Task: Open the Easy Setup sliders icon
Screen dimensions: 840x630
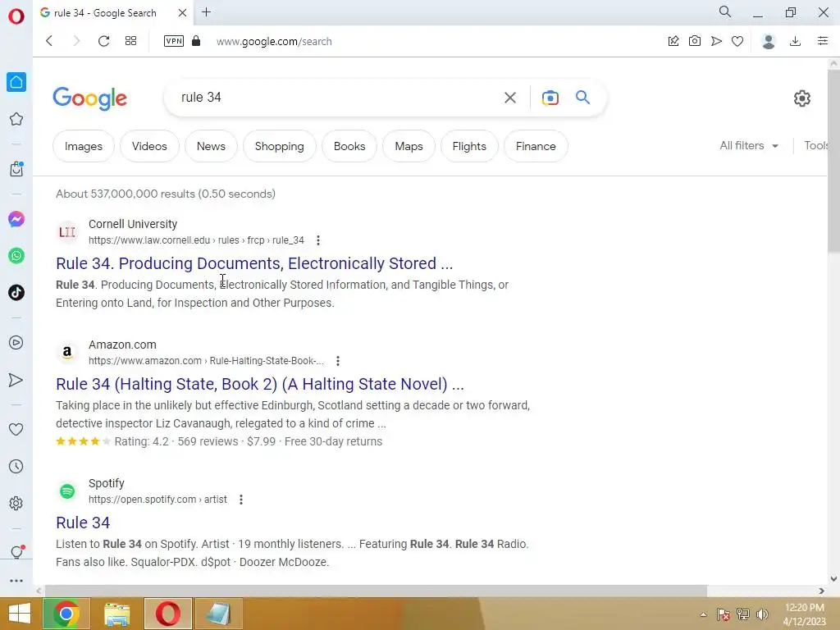Action: point(823,41)
